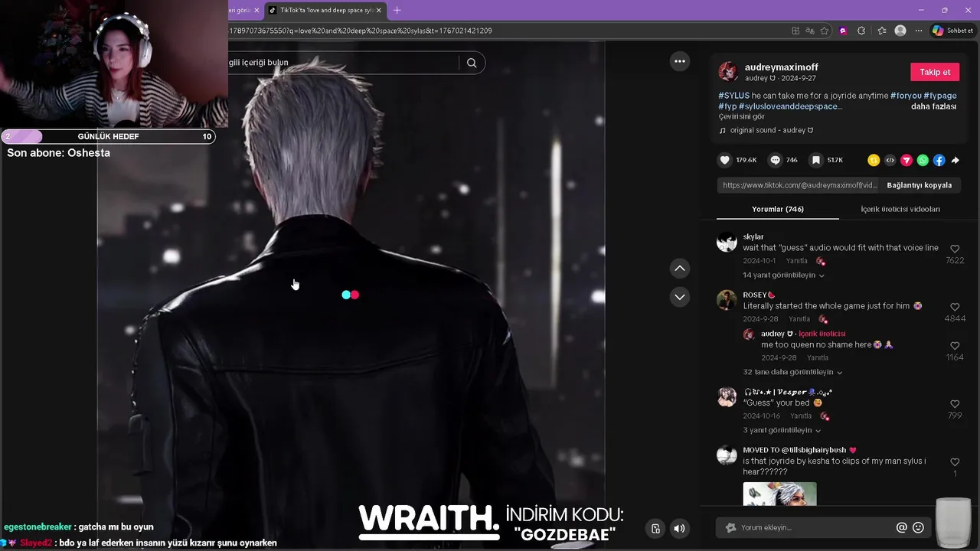
Task: Mute the video with the speaker icon
Action: tap(679, 528)
